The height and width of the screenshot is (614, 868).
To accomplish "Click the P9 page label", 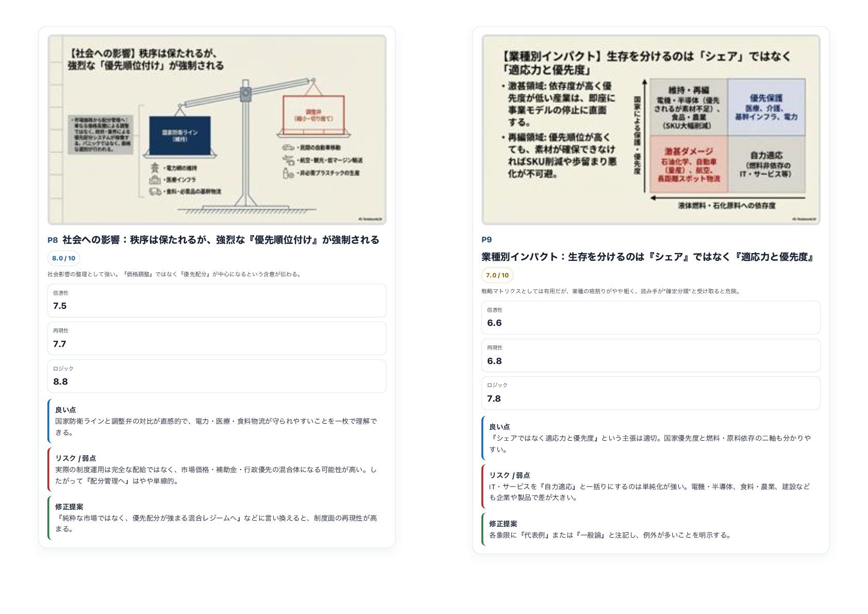I will point(487,240).
